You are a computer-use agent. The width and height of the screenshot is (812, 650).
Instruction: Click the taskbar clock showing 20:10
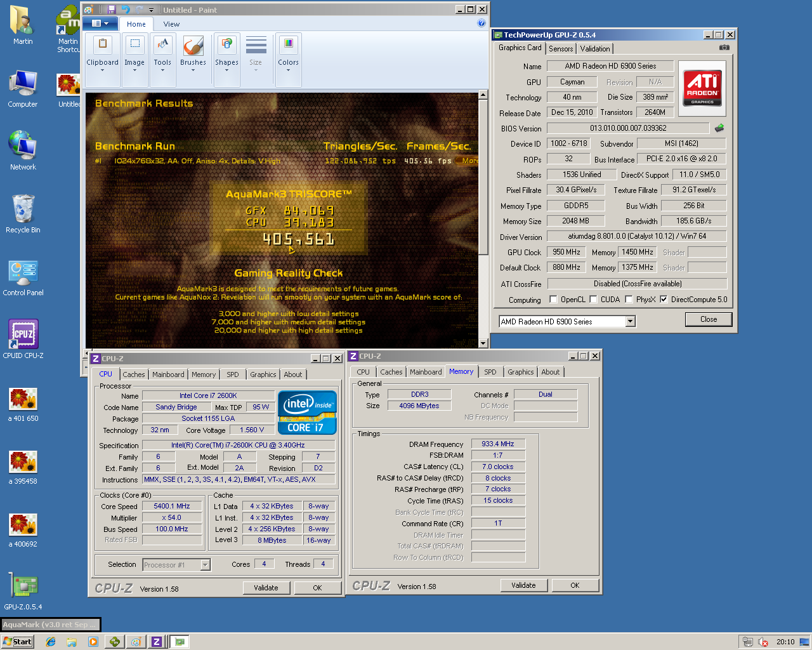tap(785, 642)
